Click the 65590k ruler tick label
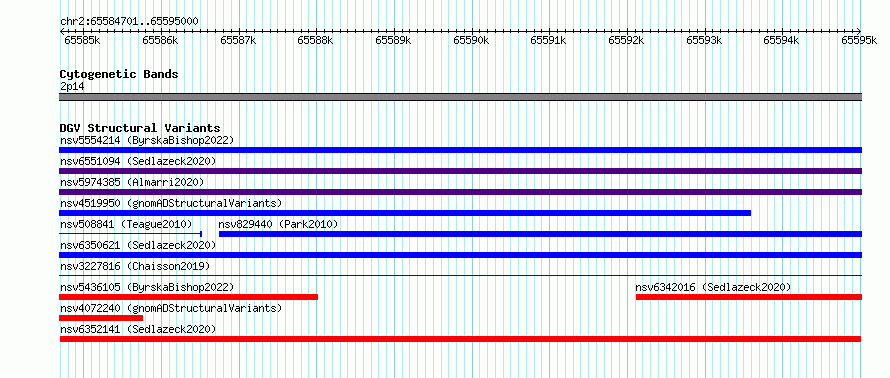890x378 pixels. pos(472,40)
